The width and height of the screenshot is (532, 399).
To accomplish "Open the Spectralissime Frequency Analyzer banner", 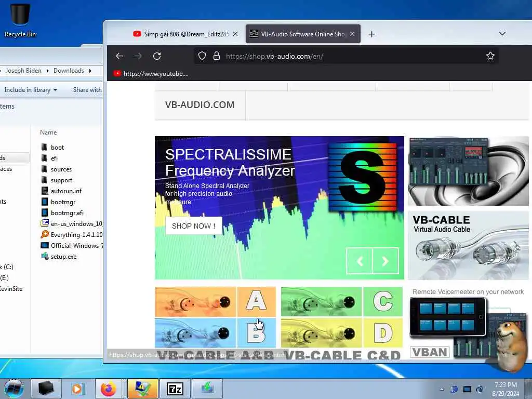I will coord(279,208).
